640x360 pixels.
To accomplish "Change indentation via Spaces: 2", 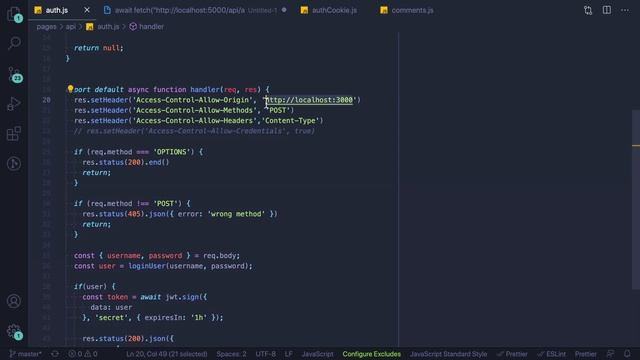I will (231, 354).
